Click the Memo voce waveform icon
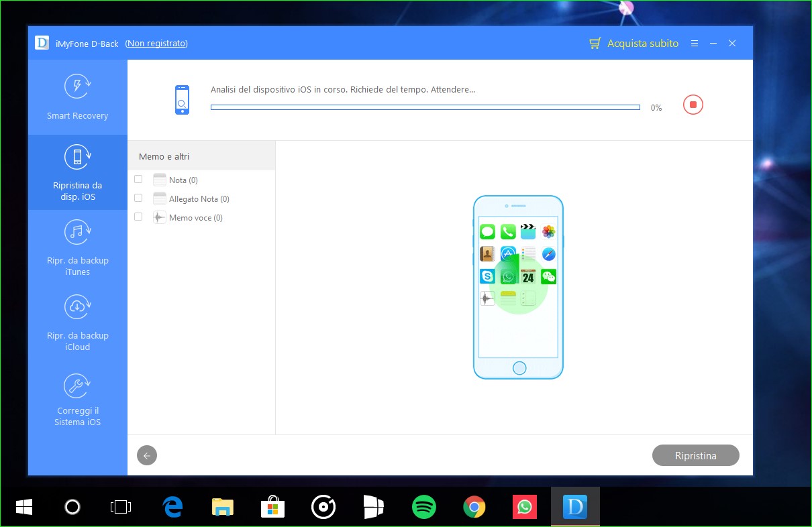The height and width of the screenshot is (527, 812). coord(159,217)
